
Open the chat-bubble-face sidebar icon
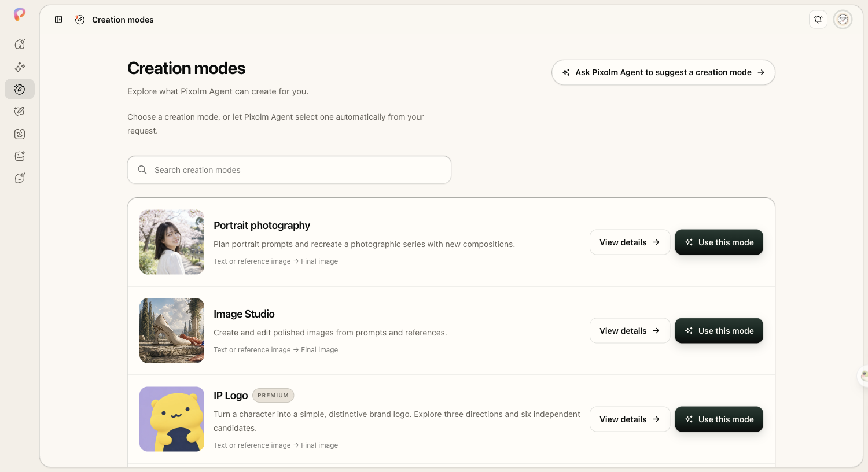20,178
